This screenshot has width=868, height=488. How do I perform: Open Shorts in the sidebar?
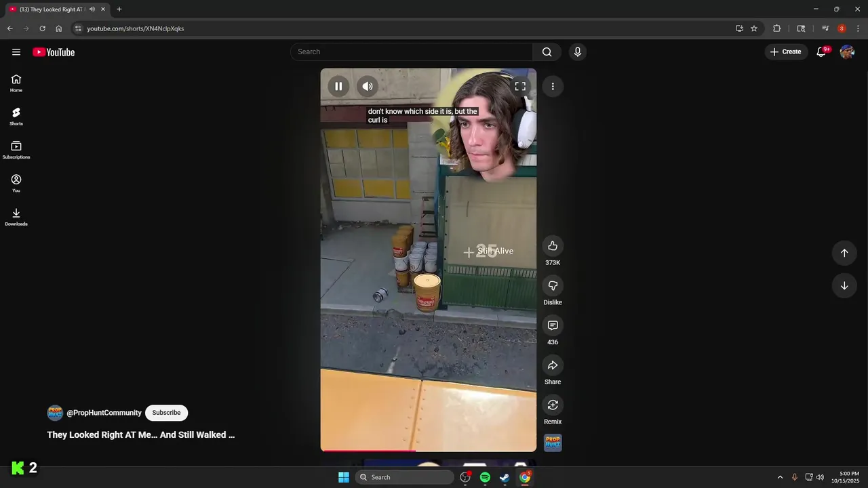16,117
